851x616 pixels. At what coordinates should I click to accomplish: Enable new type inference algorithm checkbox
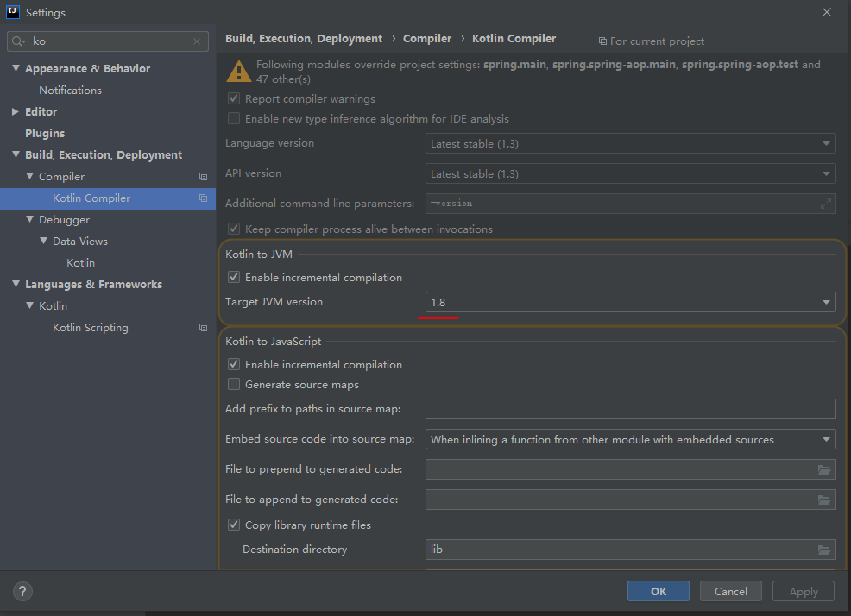[x=234, y=118]
